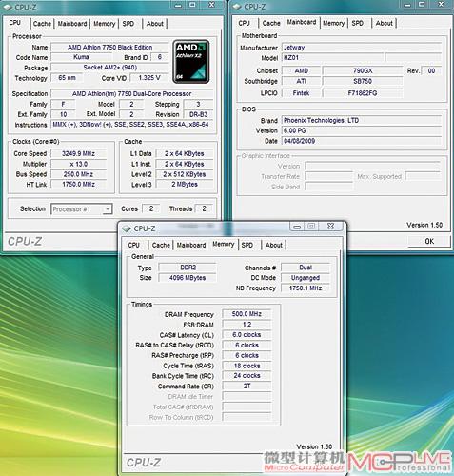Click the Package value 'Socket AM2+ (940)'

tap(109, 68)
